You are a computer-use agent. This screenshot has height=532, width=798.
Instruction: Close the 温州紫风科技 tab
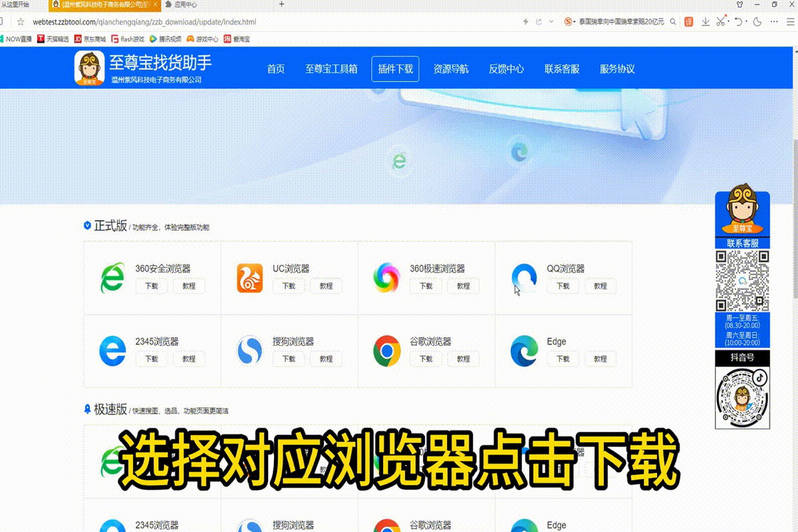coord(156,4)
